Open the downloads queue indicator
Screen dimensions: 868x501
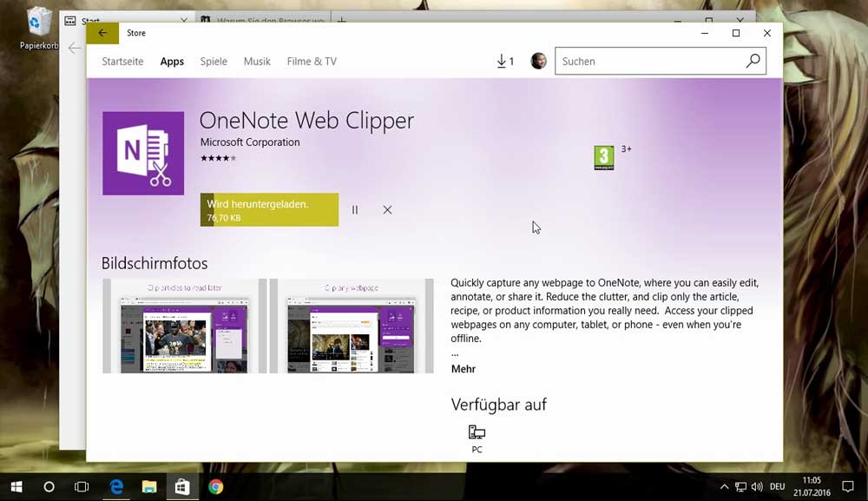tap(505, 61)
